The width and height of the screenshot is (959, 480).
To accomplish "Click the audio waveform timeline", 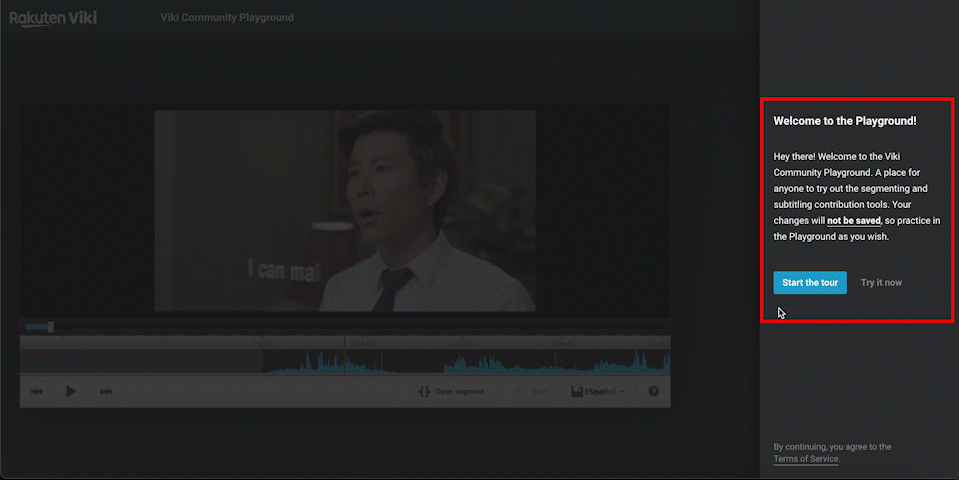I will 345,361.
